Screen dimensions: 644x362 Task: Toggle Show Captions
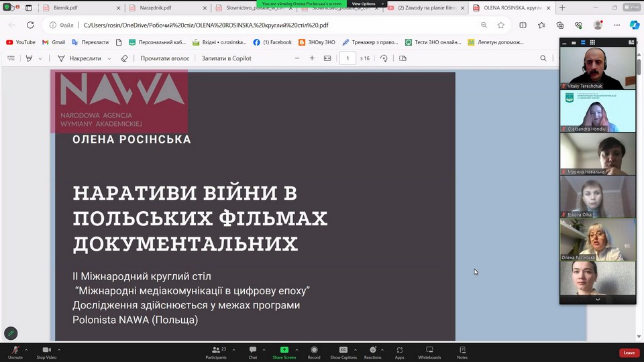(x=343, y=350)
